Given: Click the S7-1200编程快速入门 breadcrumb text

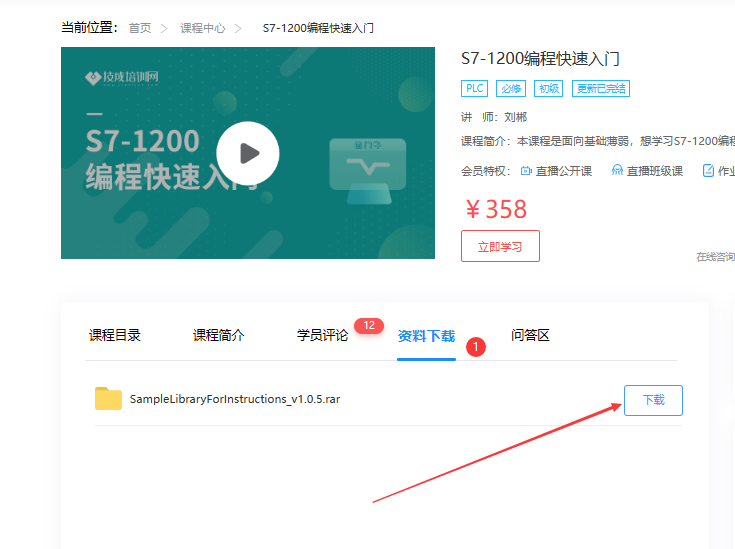Looking at the screenshot, I should coord(318,28).
